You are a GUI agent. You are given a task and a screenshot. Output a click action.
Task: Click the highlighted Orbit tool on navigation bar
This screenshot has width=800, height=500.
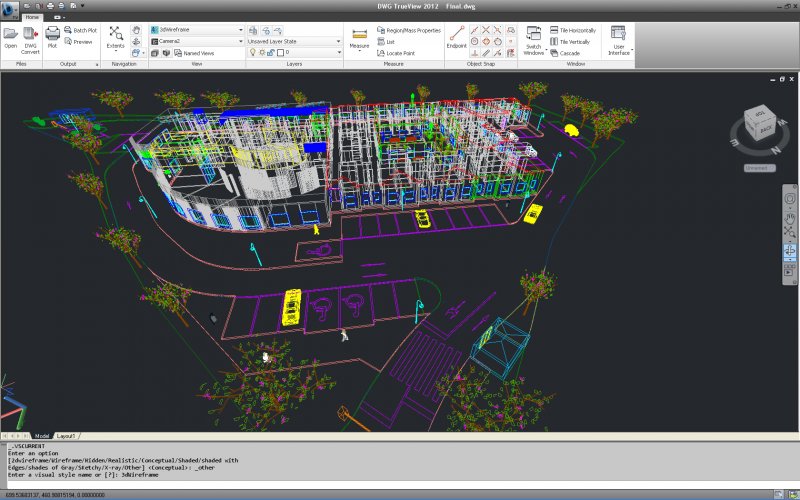click(x=790, y=251)
